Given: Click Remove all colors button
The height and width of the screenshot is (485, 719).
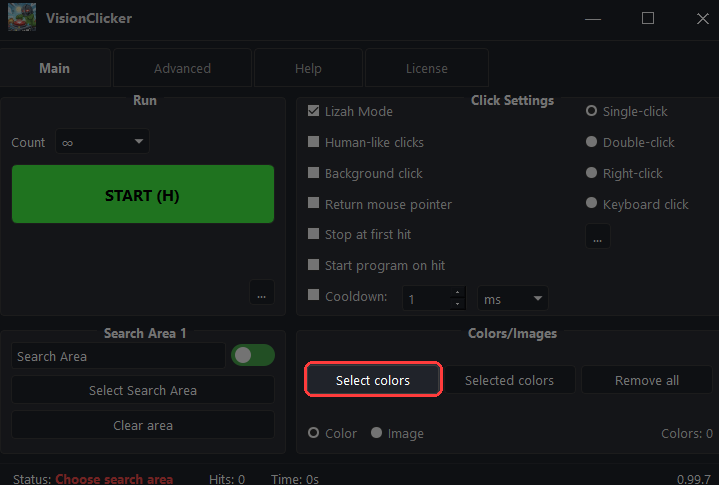Looking at the screenshot, I should tap(647, 380).
